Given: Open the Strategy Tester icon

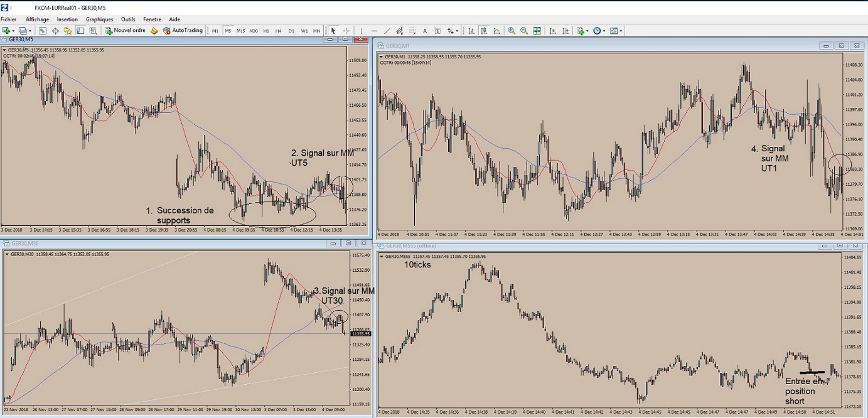Looking at the screenshot, I should click(93, 31).
